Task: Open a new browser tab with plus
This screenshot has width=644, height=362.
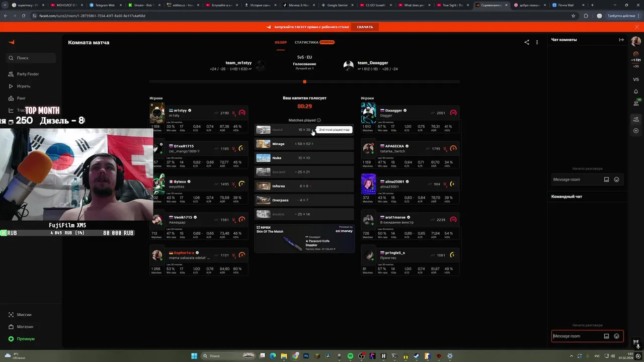Action: [592, 5]
